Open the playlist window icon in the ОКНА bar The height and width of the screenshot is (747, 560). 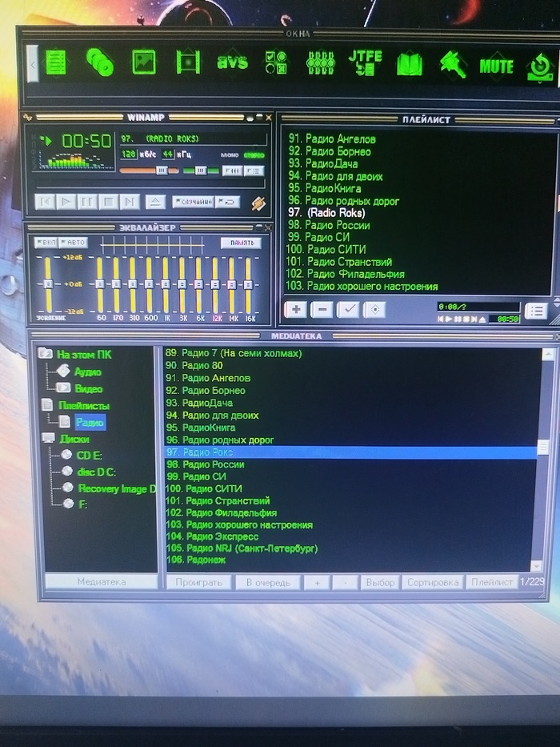point(56,63)
